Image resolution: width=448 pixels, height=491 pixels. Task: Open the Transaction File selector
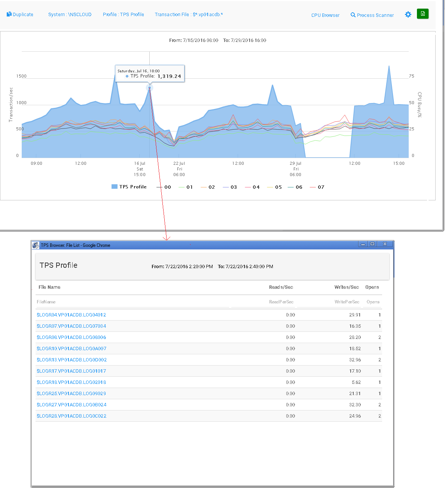pyautogui.click(x=189, y=15)
